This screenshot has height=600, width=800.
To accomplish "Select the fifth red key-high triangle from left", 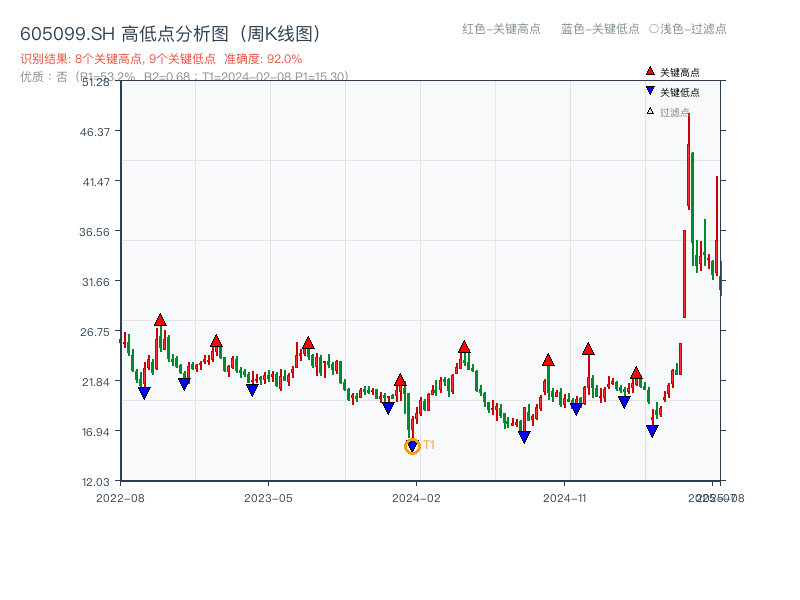I will tap(464, 347).
